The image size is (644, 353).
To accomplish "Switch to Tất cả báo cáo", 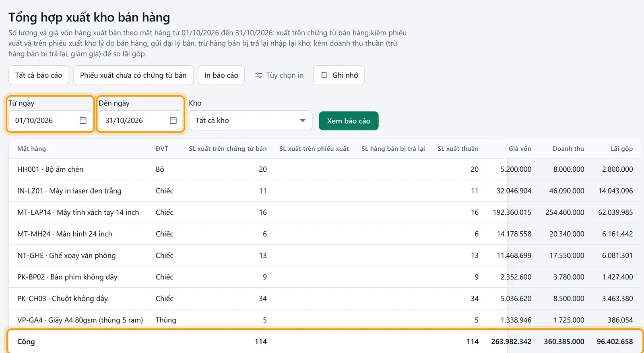I will tap(39, 75).
